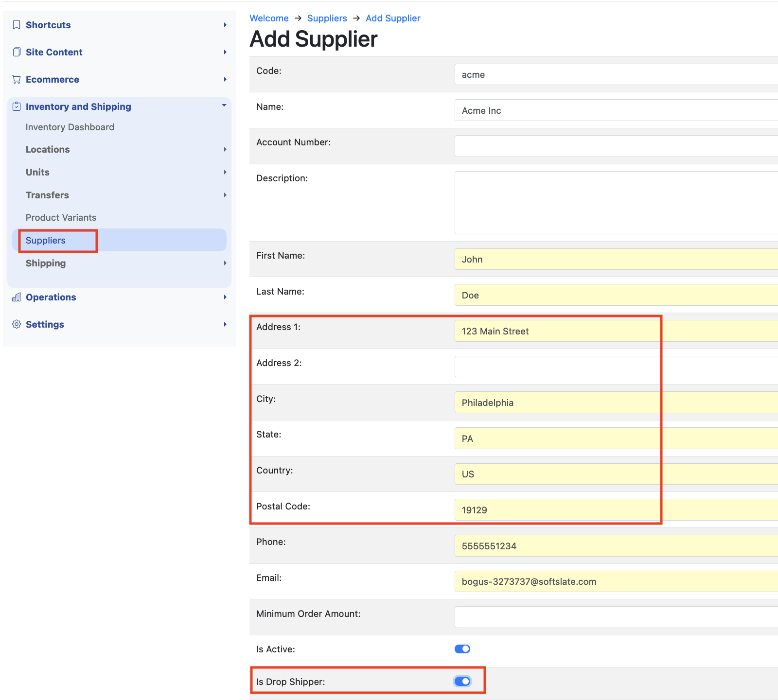Click the Country field showing US

(x=616, y=474)
